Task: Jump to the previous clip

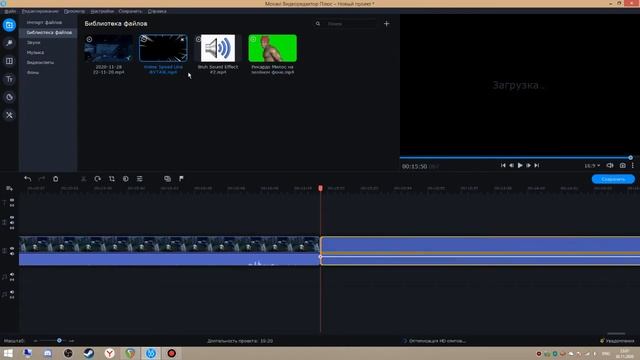Action: pos(503,165)
